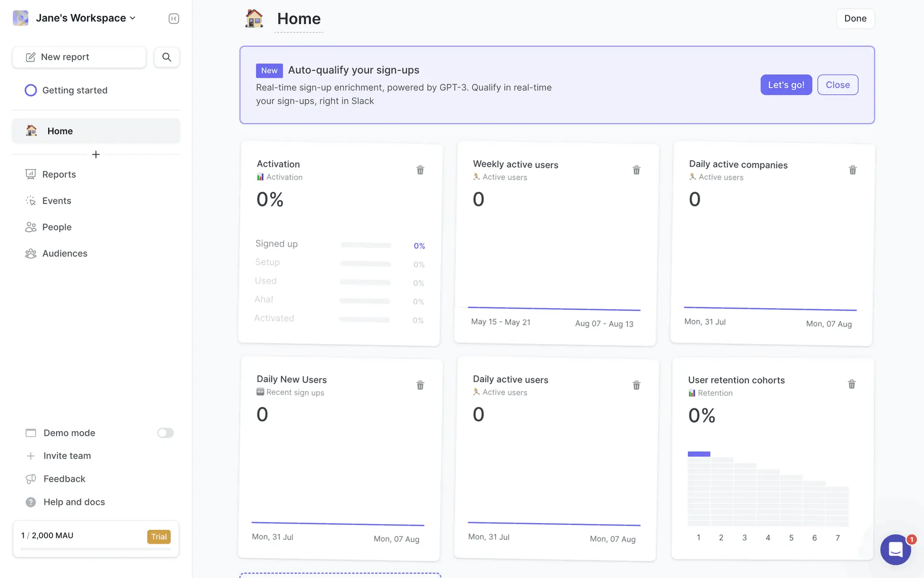Click the house emoji page icon
924x578 pixels.
[254, 19]
